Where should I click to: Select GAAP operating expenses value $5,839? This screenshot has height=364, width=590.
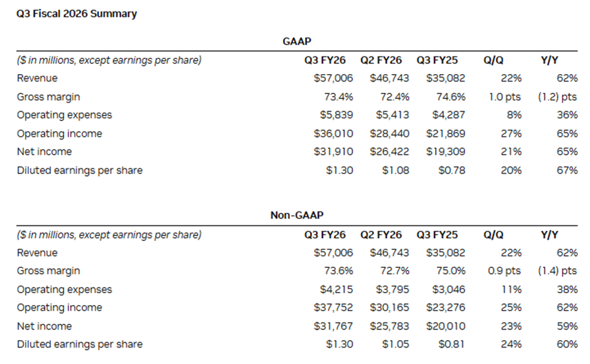(336, 115)
